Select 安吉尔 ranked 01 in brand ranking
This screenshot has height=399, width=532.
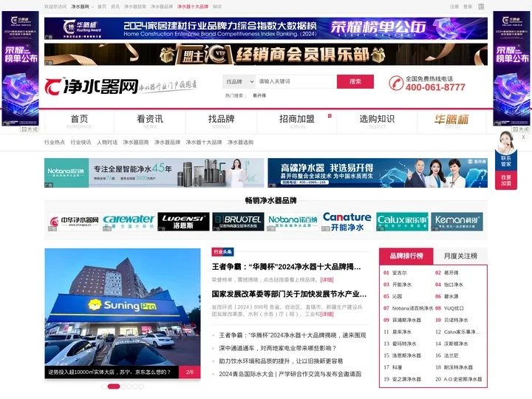(x=399, y=273)
